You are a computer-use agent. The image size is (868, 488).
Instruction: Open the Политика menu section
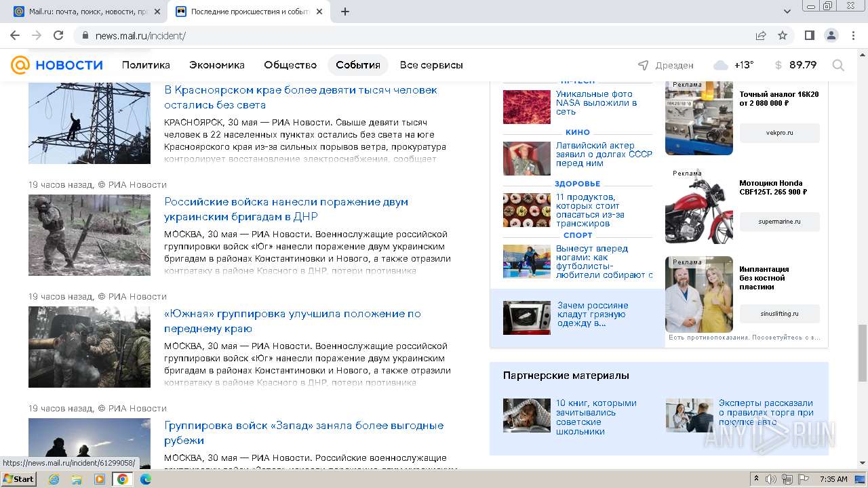click(x=146, y=65)
